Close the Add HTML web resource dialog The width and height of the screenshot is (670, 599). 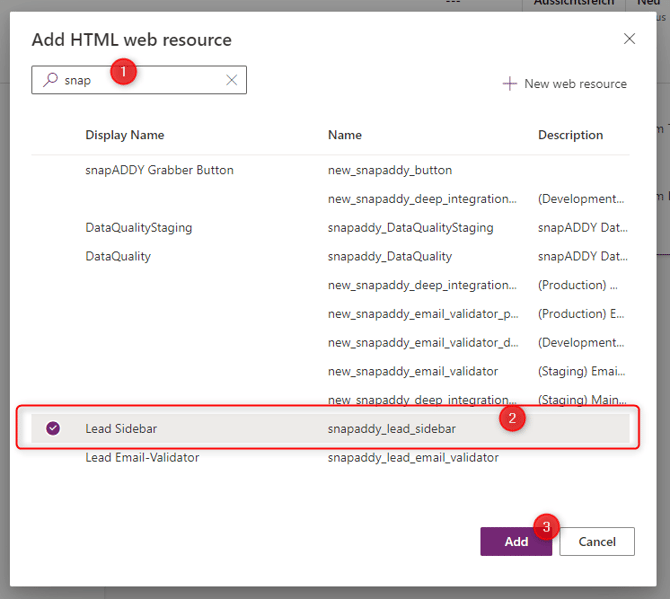[x=629, y=39]
